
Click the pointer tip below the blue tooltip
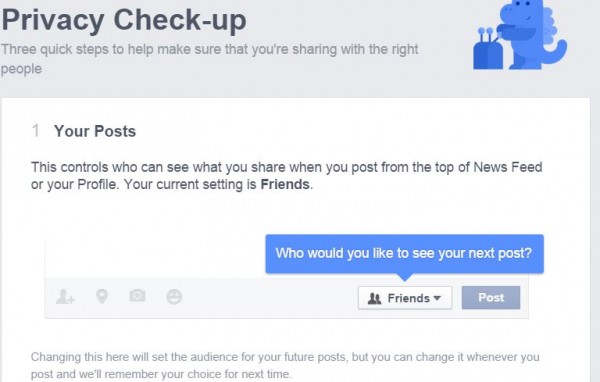pyautogui.click(x=405, y=277)
